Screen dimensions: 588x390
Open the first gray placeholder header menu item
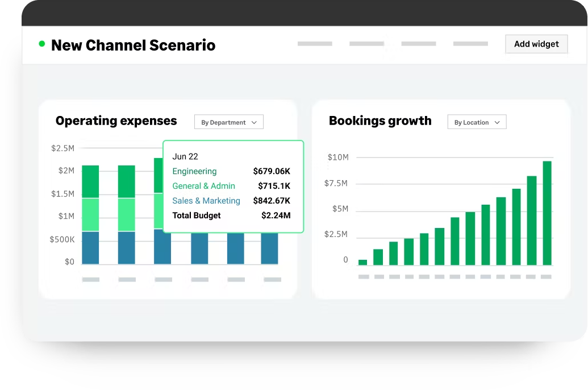click(315, 44)
